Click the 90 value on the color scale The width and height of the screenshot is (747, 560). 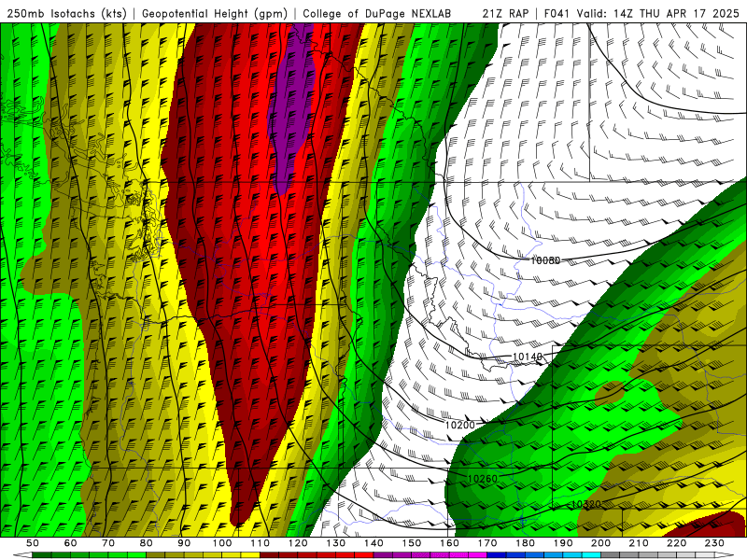coord(184,543)
